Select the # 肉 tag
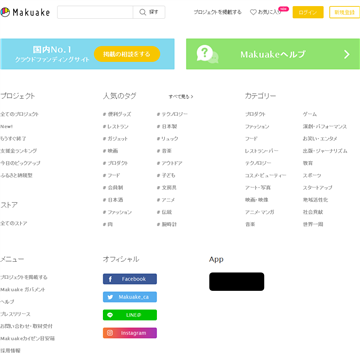 (108, 225)
